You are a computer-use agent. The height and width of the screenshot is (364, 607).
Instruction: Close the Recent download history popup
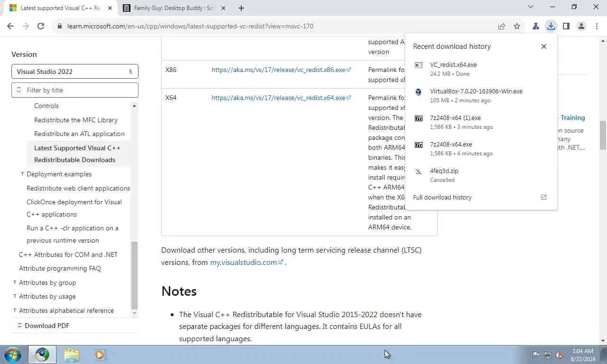click(544, 46)
